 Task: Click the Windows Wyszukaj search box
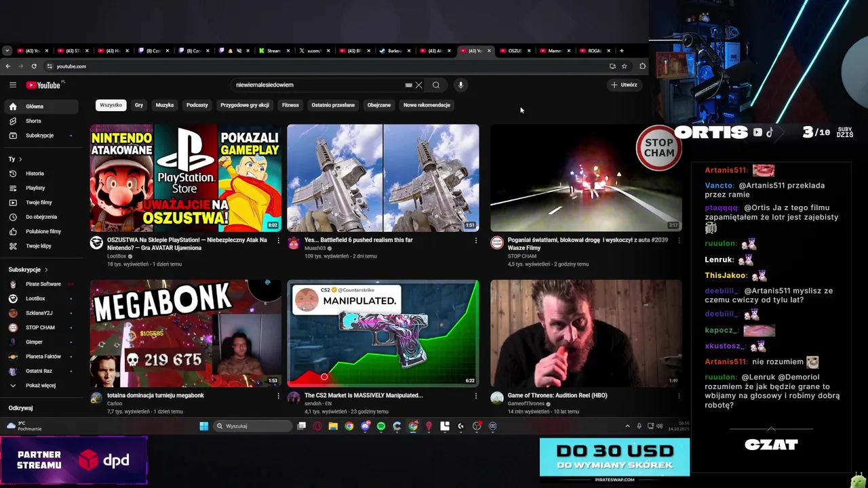[253, 426]
